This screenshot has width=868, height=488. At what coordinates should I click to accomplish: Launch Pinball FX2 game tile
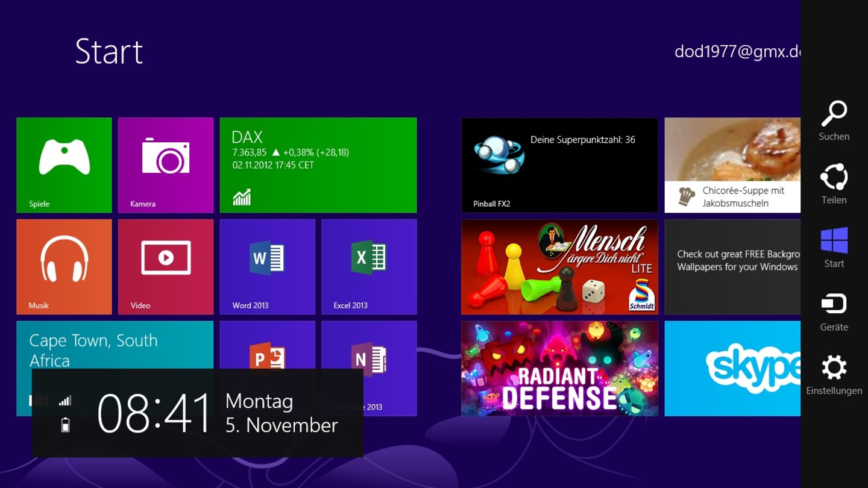click(x=559, y=165)
